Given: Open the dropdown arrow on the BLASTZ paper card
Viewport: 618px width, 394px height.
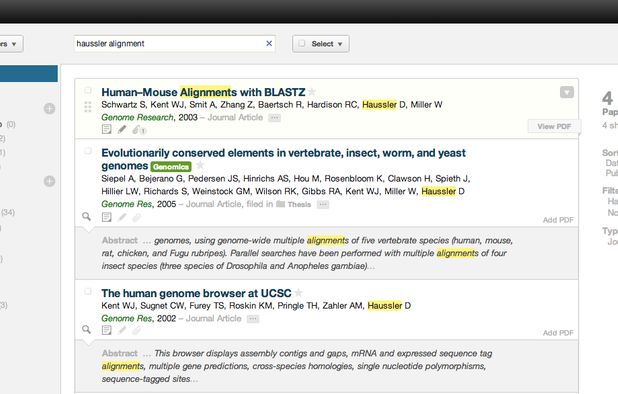Looking at the screenshot, I should coord(567,92).
